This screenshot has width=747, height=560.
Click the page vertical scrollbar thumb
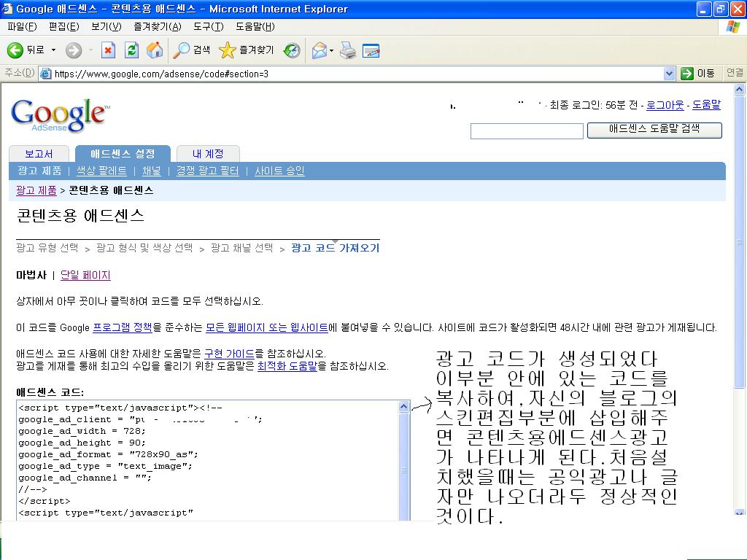(740, 241)
